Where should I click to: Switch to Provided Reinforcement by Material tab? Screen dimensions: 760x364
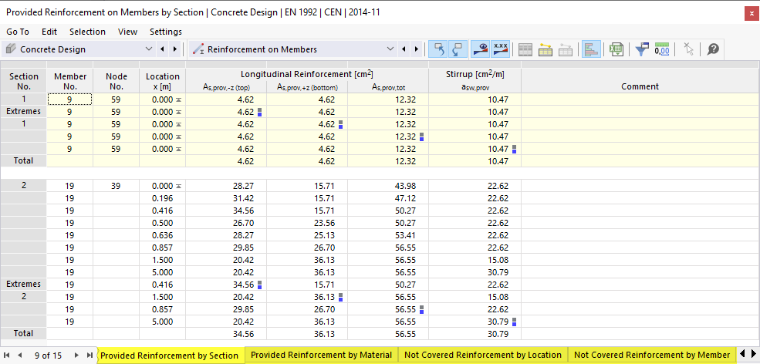click(x=321, y=355)
